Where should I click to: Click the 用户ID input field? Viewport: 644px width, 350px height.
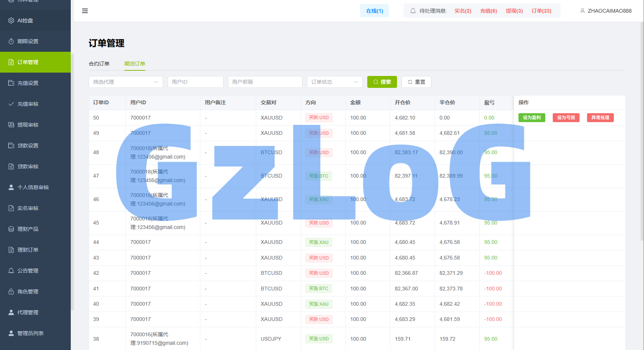196,82
